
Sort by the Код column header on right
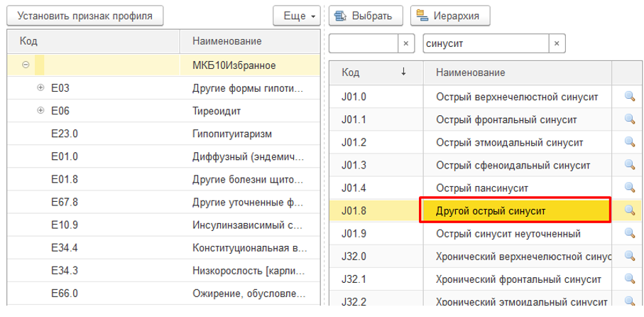[x=376, y=72]
